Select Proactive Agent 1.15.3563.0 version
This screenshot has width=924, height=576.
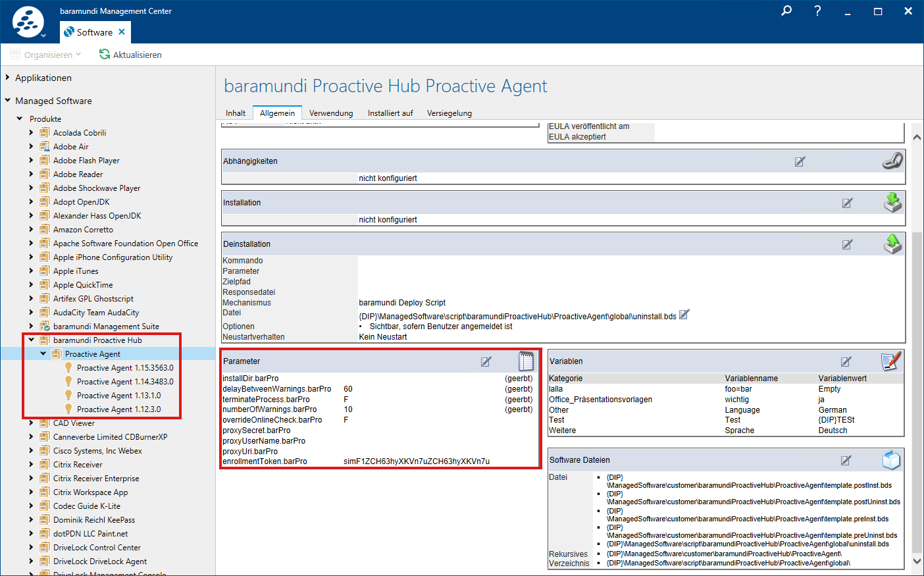click(125, 368)
